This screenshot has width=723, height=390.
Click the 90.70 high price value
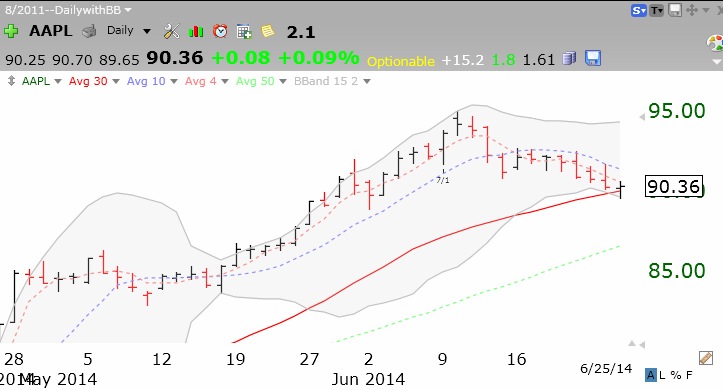(72, 60)
